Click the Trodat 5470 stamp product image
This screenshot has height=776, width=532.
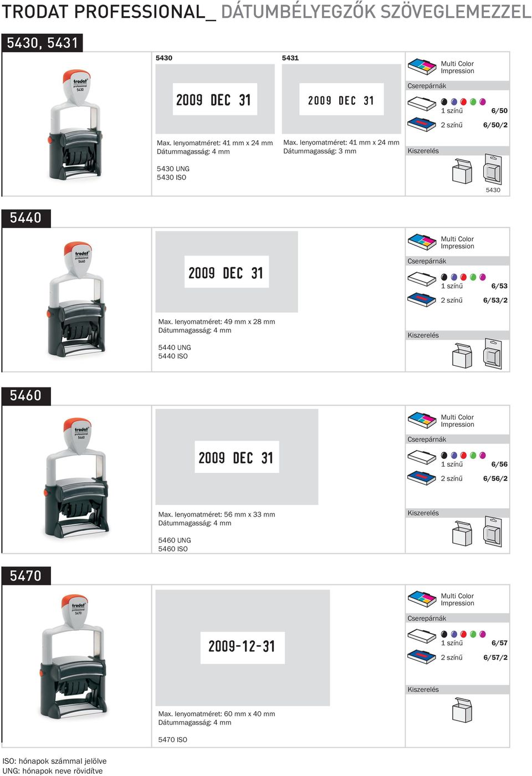[x=74, y=658]
